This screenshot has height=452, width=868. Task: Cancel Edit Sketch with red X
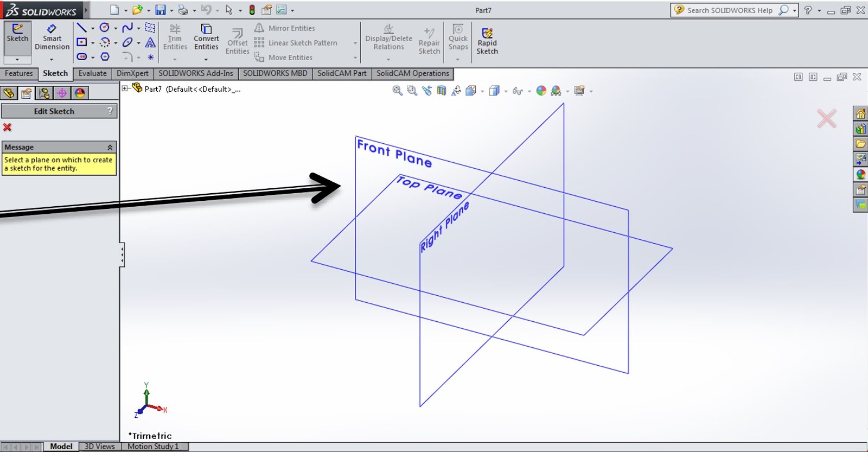tap(7, 127)
